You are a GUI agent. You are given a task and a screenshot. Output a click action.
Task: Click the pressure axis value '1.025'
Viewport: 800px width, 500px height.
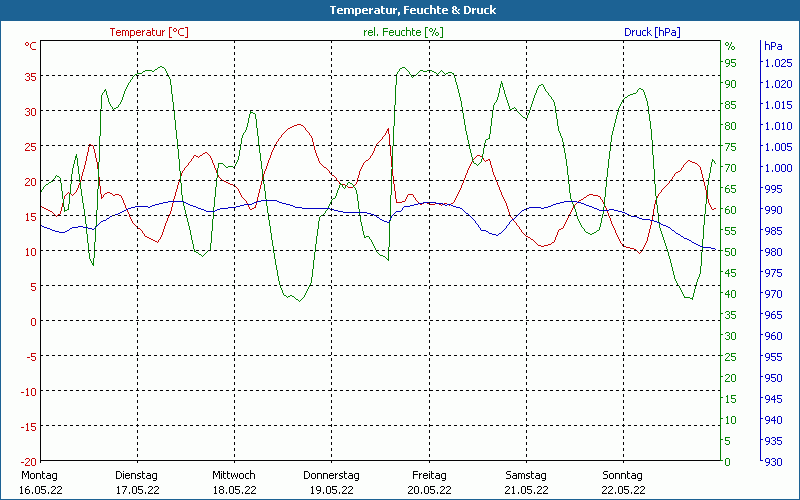[778, 63]
